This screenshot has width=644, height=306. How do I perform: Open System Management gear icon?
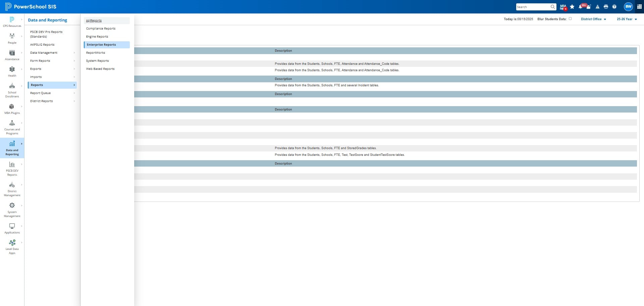coord(12,205)
